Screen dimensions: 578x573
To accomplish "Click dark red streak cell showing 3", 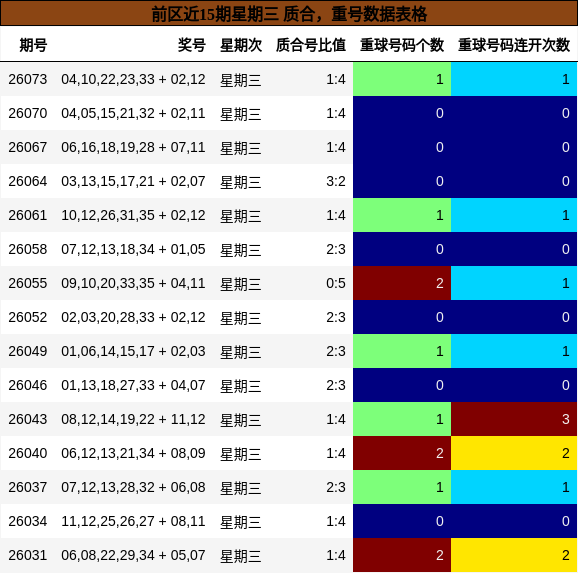I will pyautogui.click(x=514, y=419).
